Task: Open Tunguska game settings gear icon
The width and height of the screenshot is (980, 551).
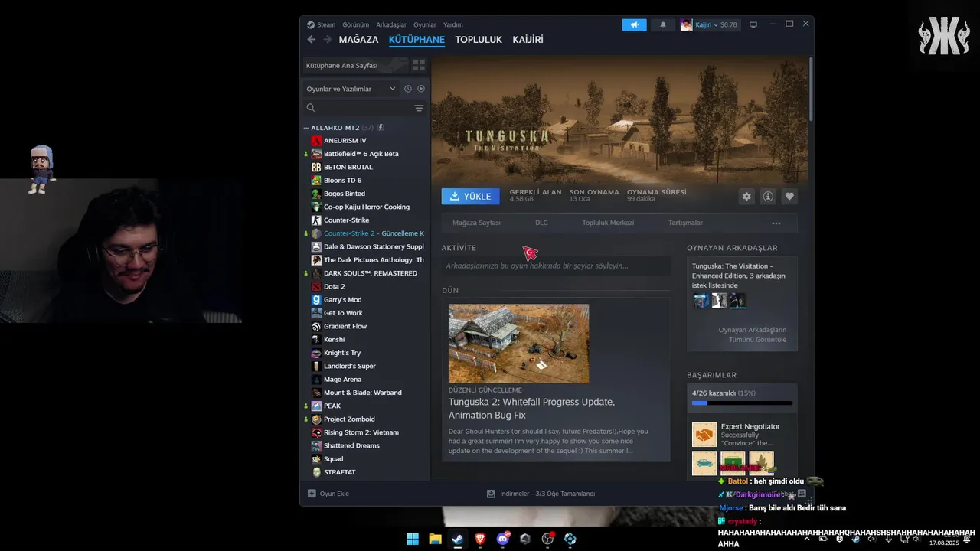Action: tap(746, 197)
